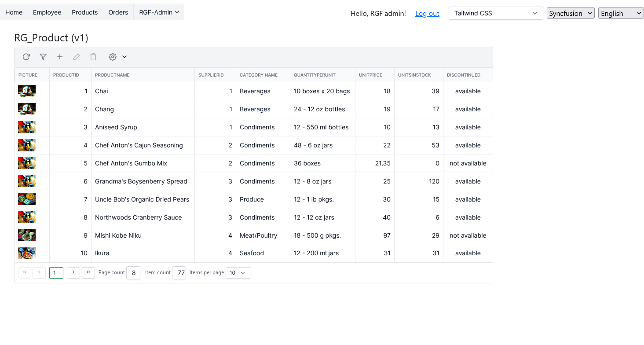Click the Chai product thumbnail picture
The height and width of the screenshot is (345, 644).
[27, 91]
